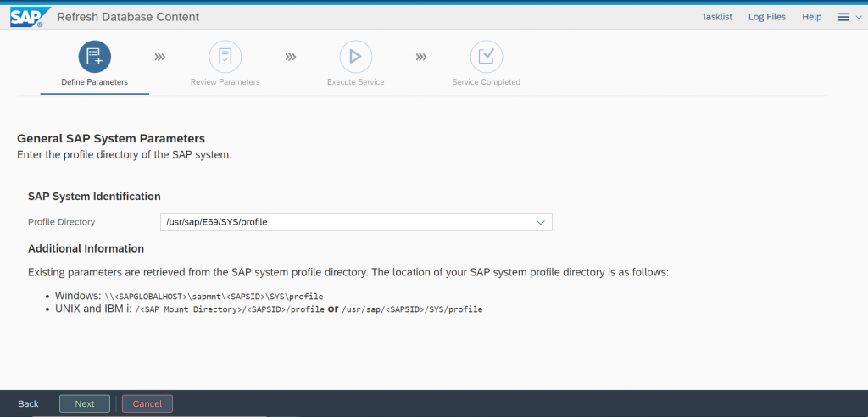868x417 pixels.
Task: Select the Service Completed checkmark icon
Action: (486, 57)
